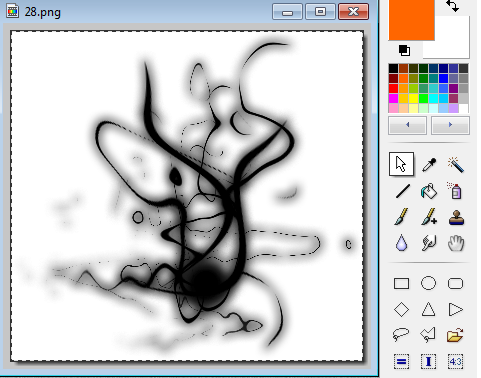
Task: Reset colors to black and white default
Action: point(404,50)
